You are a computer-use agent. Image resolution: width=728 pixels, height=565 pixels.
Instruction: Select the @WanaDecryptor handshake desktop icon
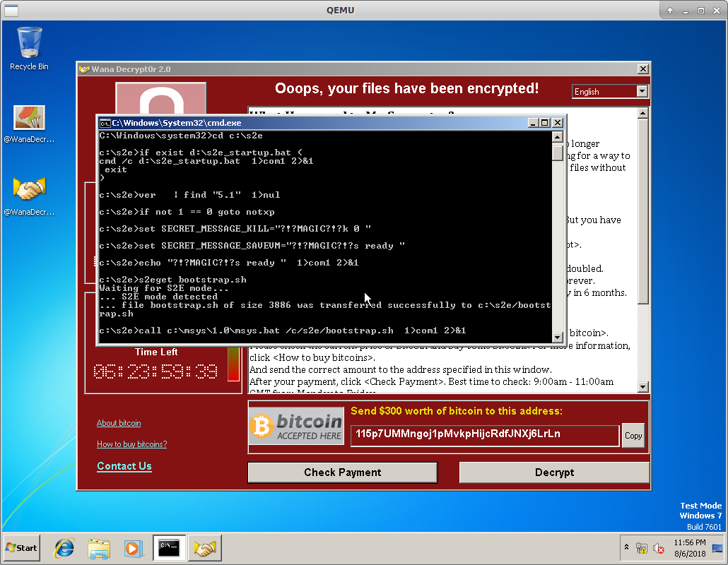pyautogui.click(x=29, y=196)
